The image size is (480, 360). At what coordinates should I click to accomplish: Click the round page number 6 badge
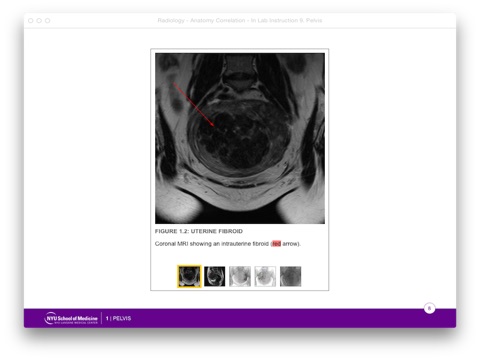[x=429, y=308]
